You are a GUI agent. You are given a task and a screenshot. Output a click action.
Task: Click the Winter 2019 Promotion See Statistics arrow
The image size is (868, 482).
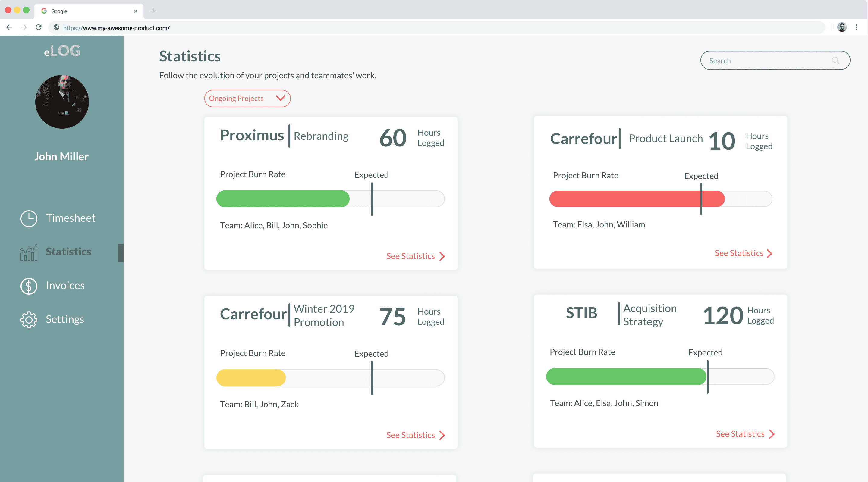tap(442, 436)
